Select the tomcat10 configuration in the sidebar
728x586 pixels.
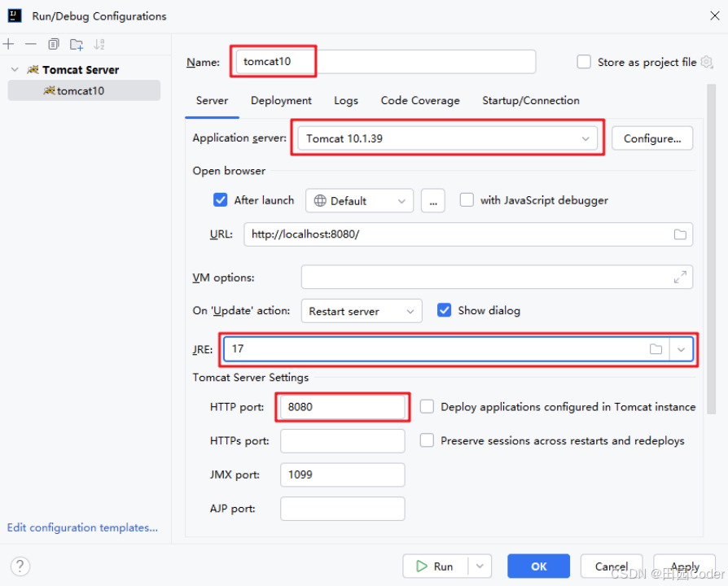pos(81,90)
